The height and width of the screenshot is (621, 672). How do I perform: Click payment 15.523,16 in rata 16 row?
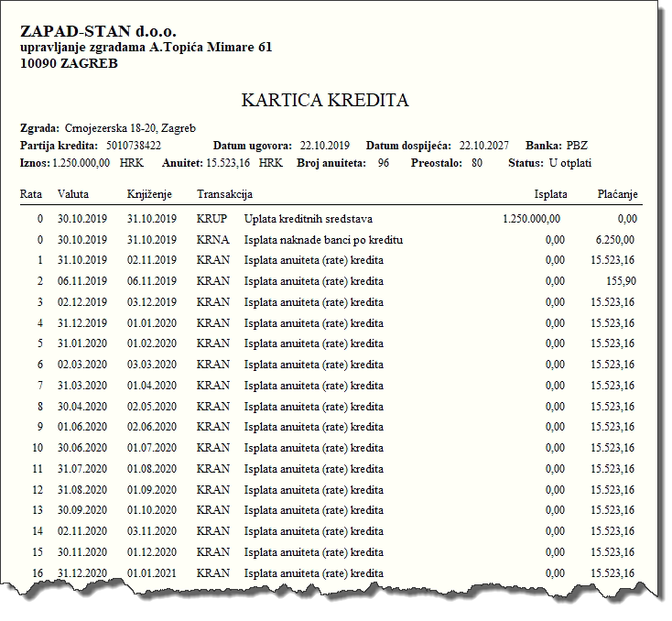(x=612, y=573)
